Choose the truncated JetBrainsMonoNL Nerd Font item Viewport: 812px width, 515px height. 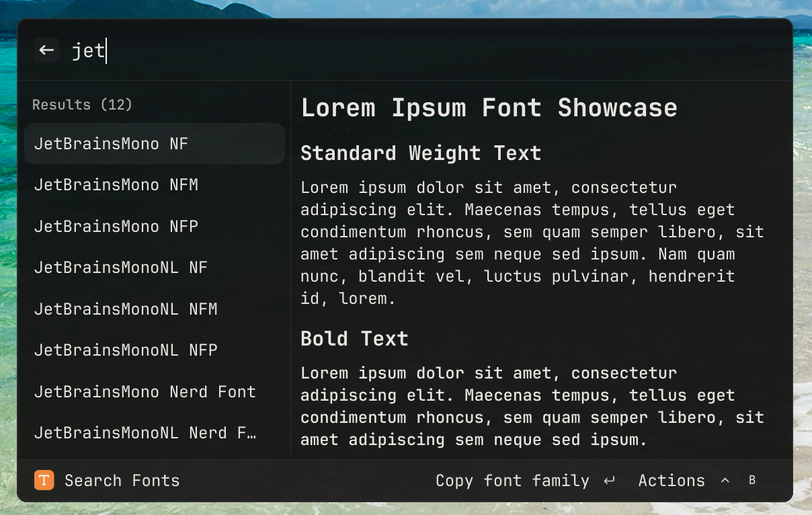[x=154, y=433]
